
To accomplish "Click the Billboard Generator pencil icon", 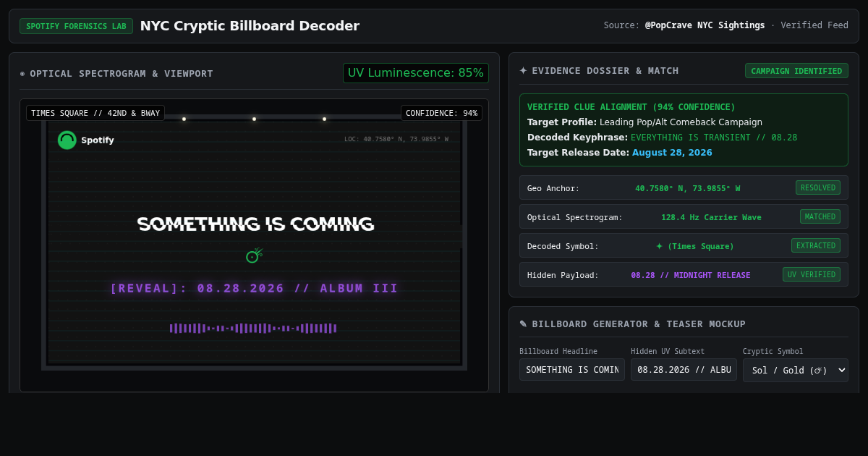I will coord(523,324).
